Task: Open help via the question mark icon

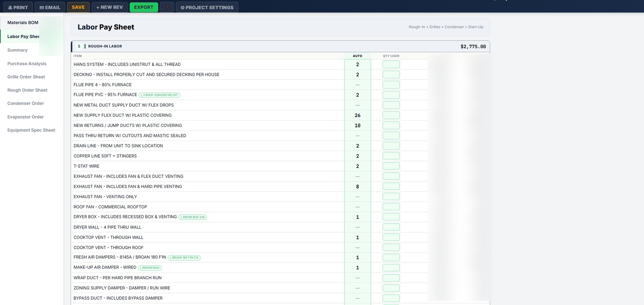Action: pos(167,7)
